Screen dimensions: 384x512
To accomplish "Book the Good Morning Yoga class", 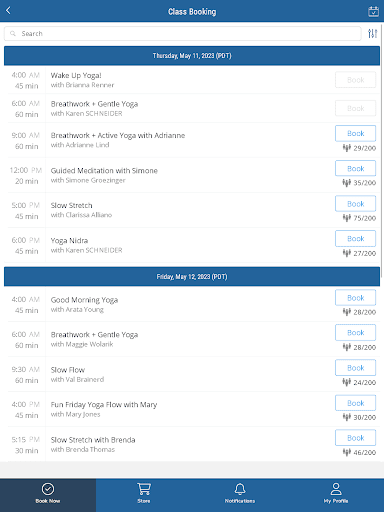I will pos(355,298).
